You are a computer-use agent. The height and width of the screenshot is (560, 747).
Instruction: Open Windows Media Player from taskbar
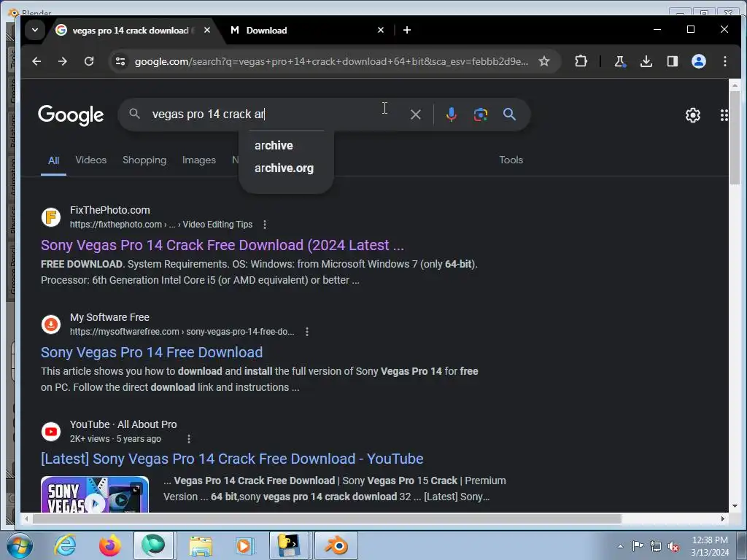245,545
